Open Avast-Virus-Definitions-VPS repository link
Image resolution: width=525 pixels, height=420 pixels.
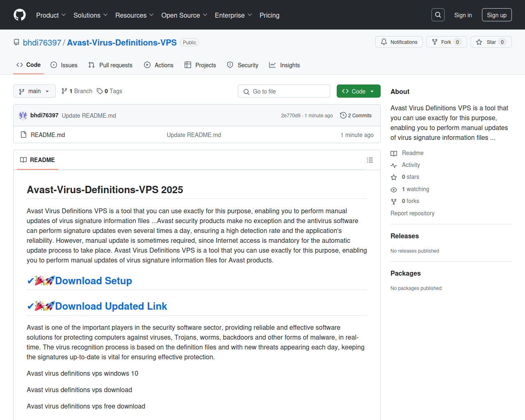pyautogui.click(x=122, y=43)
